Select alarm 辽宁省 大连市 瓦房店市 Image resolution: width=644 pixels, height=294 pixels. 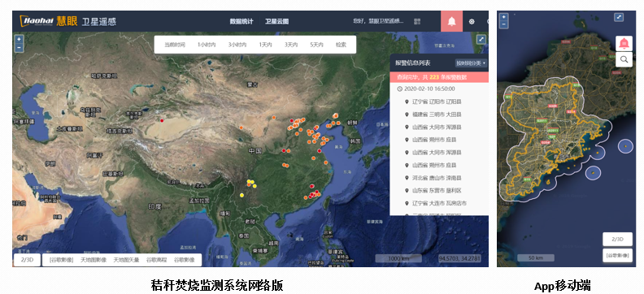439,203
